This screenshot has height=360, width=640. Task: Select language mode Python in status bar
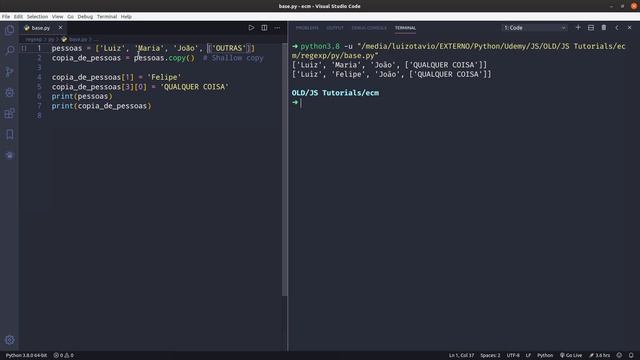[x=545, y=355]
